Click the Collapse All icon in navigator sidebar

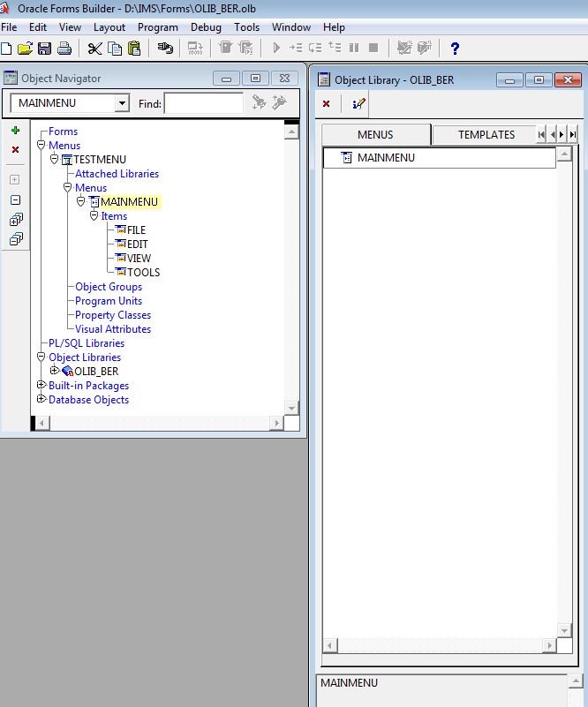pos(16,239)
